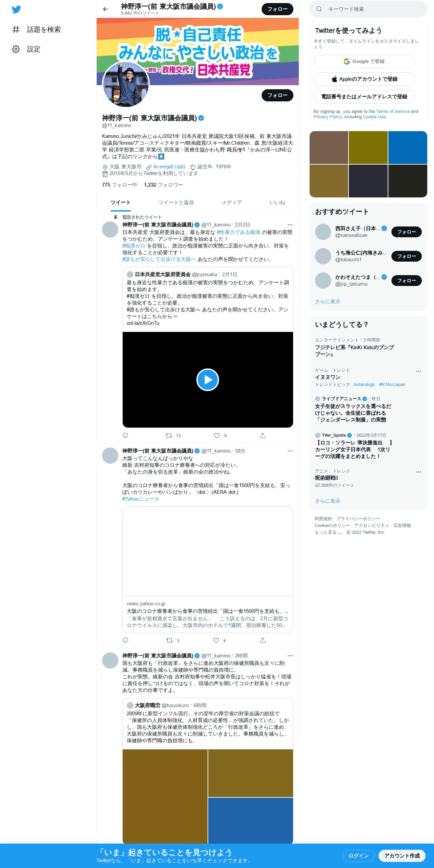Screen dimensions: 434x868
Task: Open 1,232 フォロワー followers list
Action: [x=163, y=185]
